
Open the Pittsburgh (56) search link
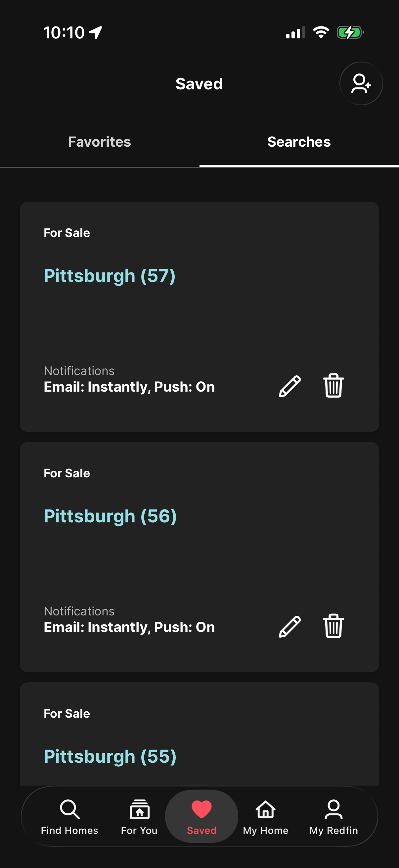(110, 516)
